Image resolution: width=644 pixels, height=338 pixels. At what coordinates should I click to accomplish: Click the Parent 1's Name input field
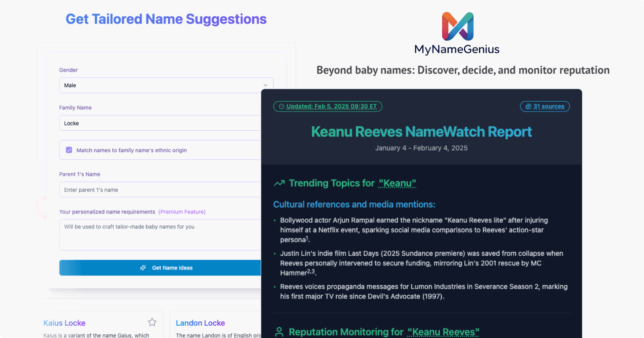pyautogui.click(x=166, y=189)
